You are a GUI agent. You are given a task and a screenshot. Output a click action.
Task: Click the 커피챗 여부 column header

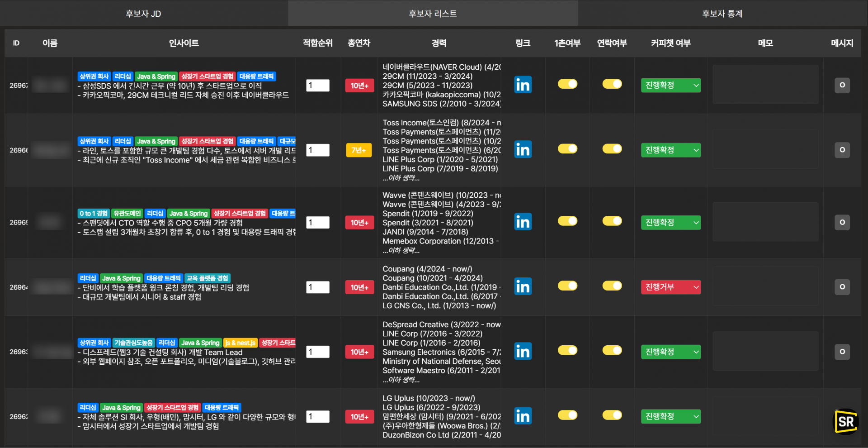pyautogui.click(x=671, y=43)
